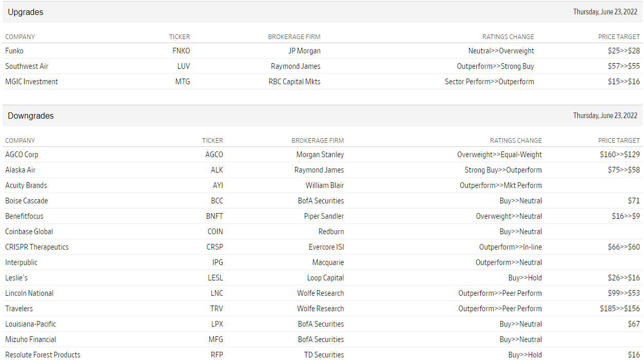Click the Lincoln National row
Image resolution: width=644 pixels, height=360 pixels.
[x=29, y=293]
